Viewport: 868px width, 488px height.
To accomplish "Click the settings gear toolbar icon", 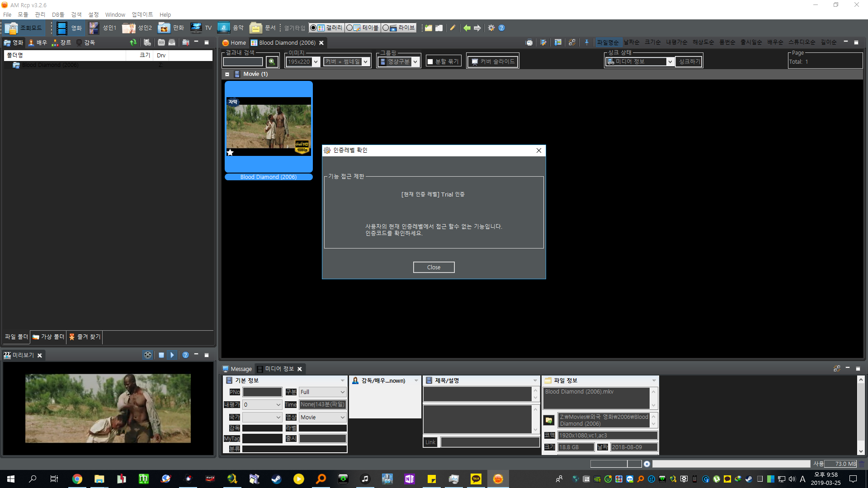I will tap(491, 28).
